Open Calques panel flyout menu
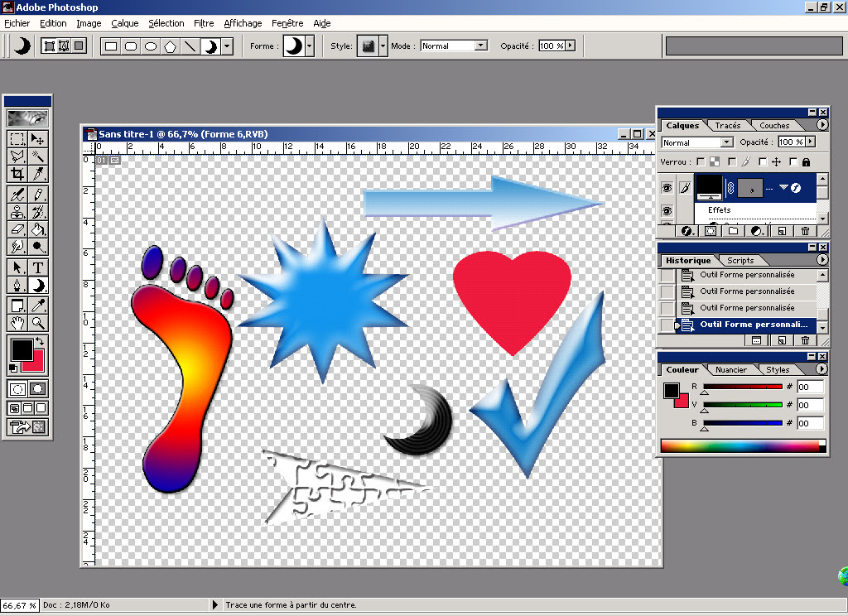 coord(822,125)
